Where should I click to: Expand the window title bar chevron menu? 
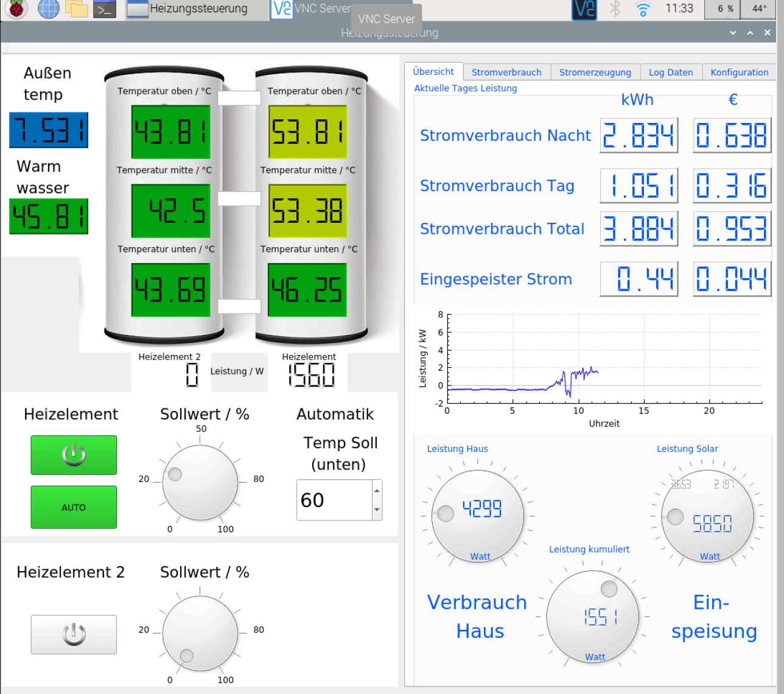click(733, 33)
